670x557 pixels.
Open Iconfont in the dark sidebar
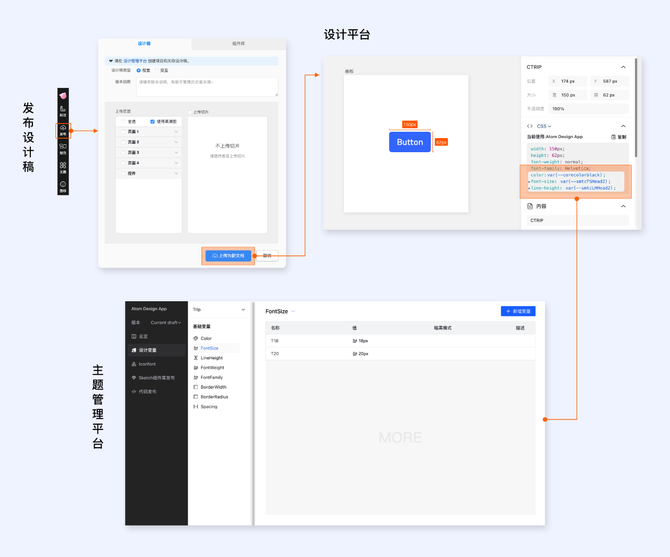tap(147, 364)
